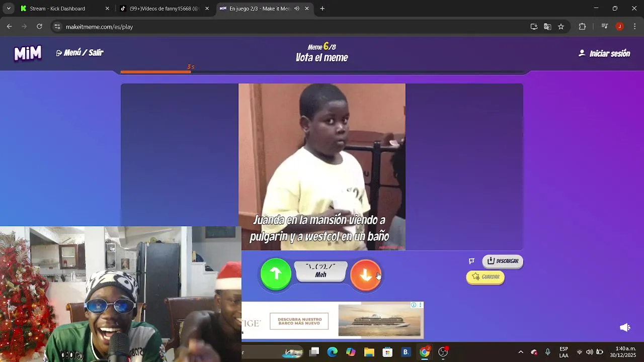Switch to TikTok Videos de fanny15668 tab
The width and height of the screenshot is (644, 362).
164,9
